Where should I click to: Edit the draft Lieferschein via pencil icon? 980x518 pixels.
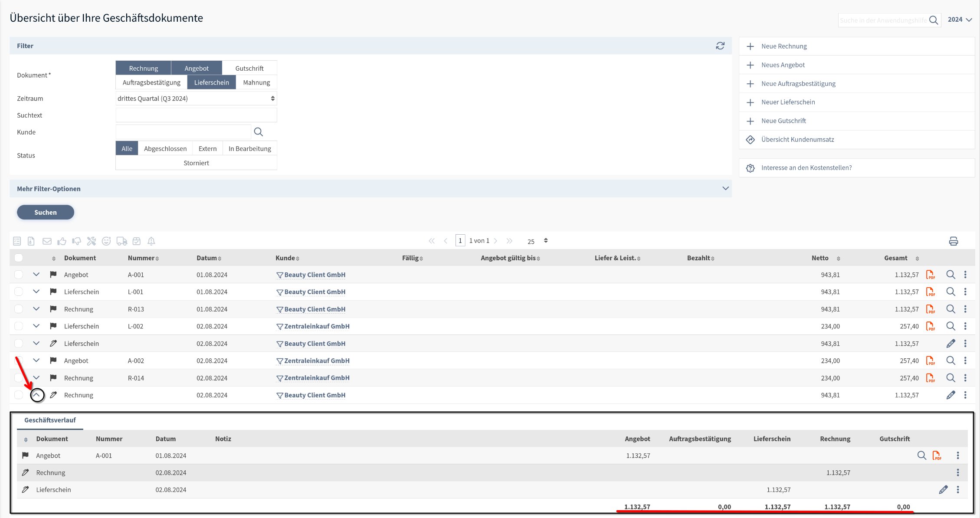(x=951, y=344)
